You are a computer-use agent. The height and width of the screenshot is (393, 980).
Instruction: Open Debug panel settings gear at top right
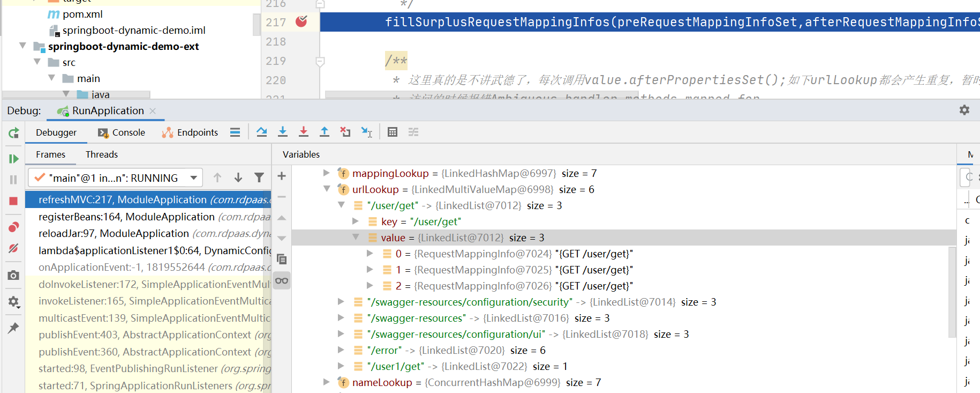[x=964, y=110]
